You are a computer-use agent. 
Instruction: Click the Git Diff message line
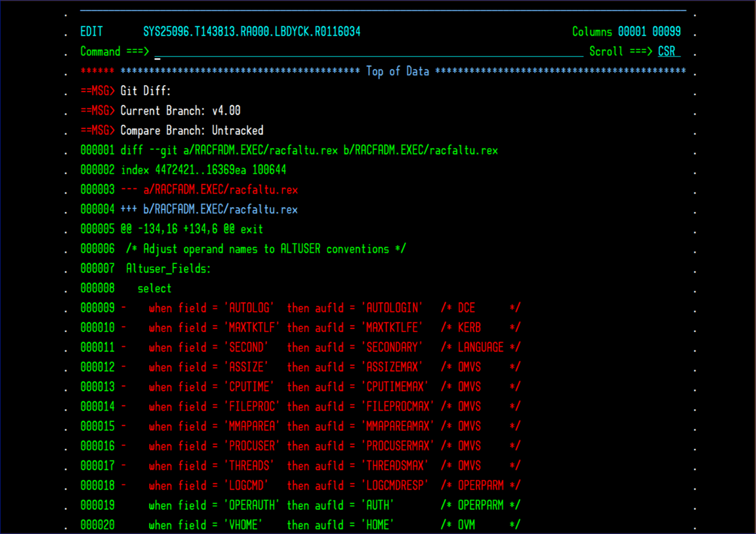145,90
